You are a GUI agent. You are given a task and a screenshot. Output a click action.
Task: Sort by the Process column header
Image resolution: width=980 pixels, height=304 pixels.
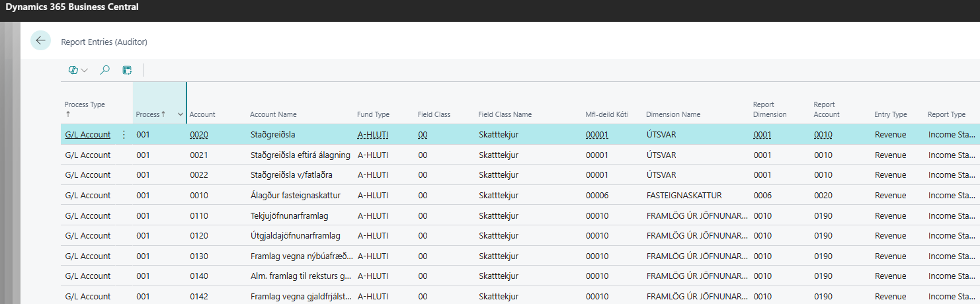pyautogui.click(x=151, y=114)
